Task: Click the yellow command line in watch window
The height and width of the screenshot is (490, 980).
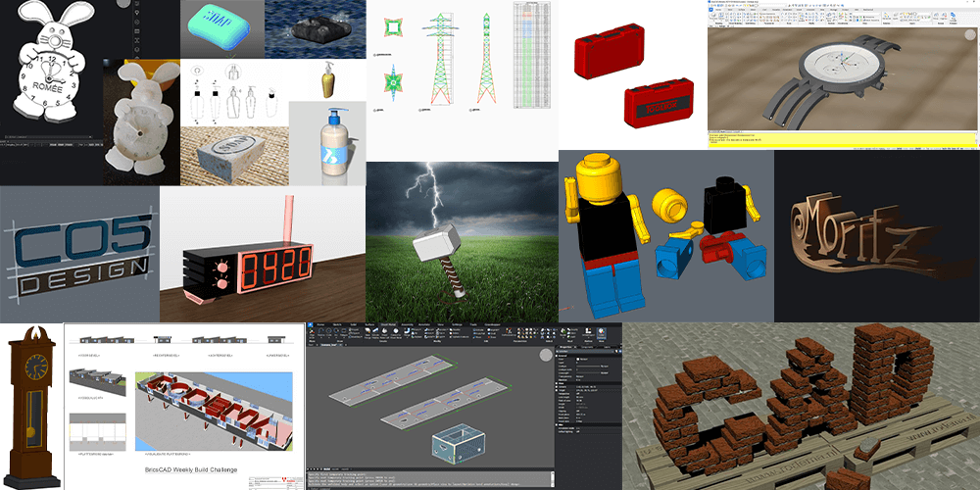Action: (843, 139)
